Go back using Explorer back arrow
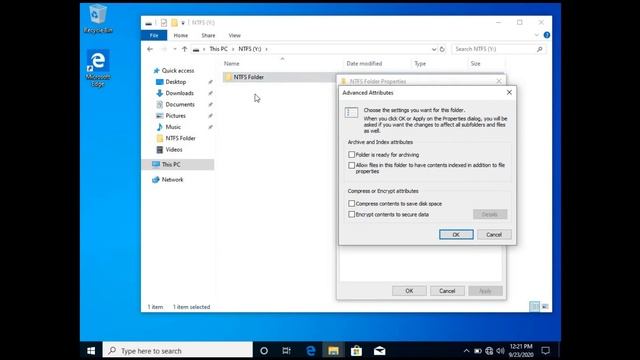 coord(150,49)
